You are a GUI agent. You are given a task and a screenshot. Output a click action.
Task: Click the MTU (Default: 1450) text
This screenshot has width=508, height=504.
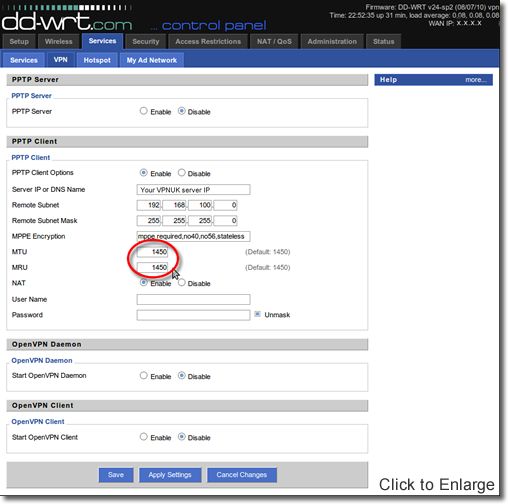(x=268, y=252)
